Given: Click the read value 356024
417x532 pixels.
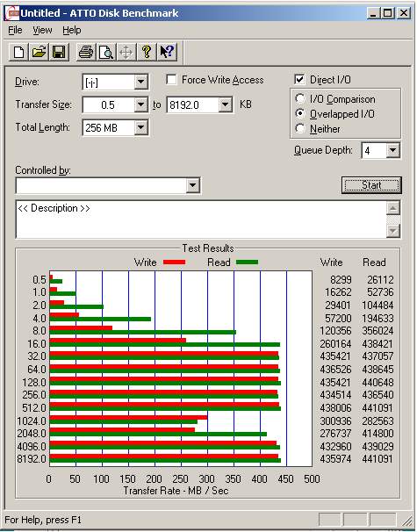Looking at the screenshot, I should click(x=377, y=331).
